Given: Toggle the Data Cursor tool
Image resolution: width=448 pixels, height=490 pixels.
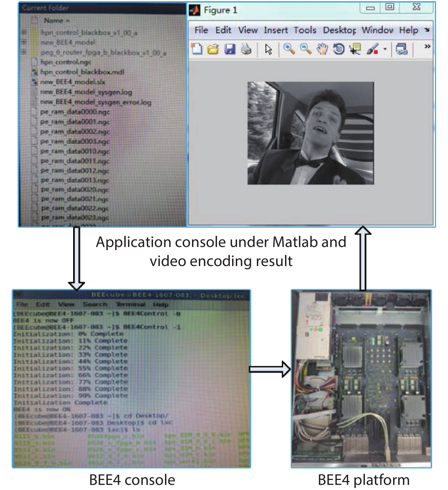Looking at the screenshot, I should pos(355,49).
